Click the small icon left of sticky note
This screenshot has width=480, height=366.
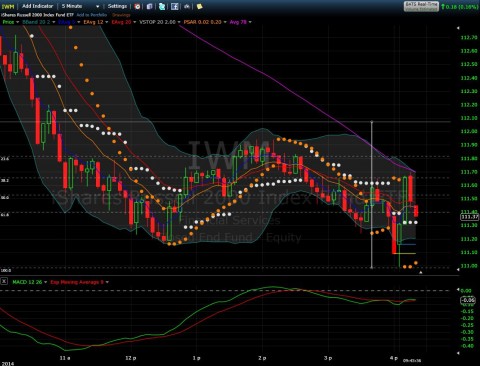tap(187, 6)
